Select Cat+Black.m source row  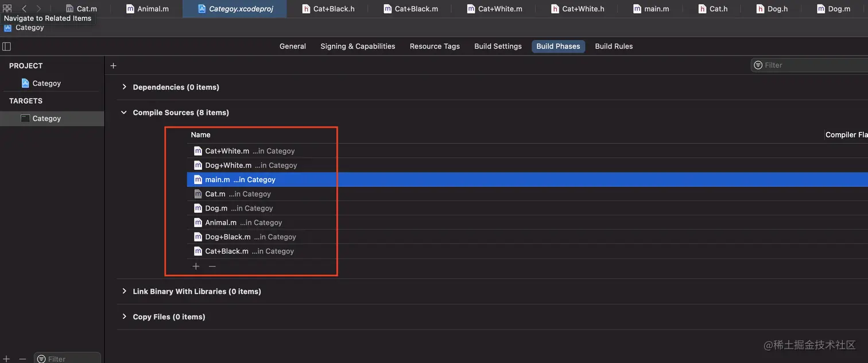(528, 251)
